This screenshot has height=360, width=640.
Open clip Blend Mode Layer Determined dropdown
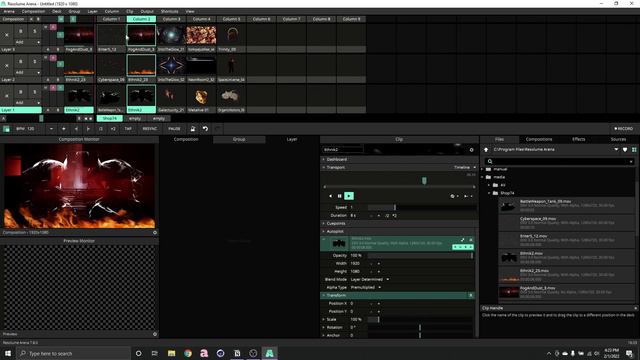tap(369, 280)
